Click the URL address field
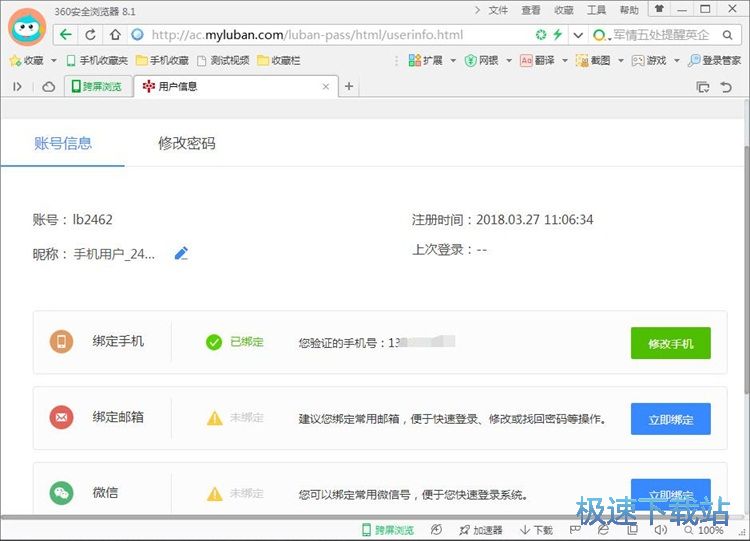 pos(330,35)
